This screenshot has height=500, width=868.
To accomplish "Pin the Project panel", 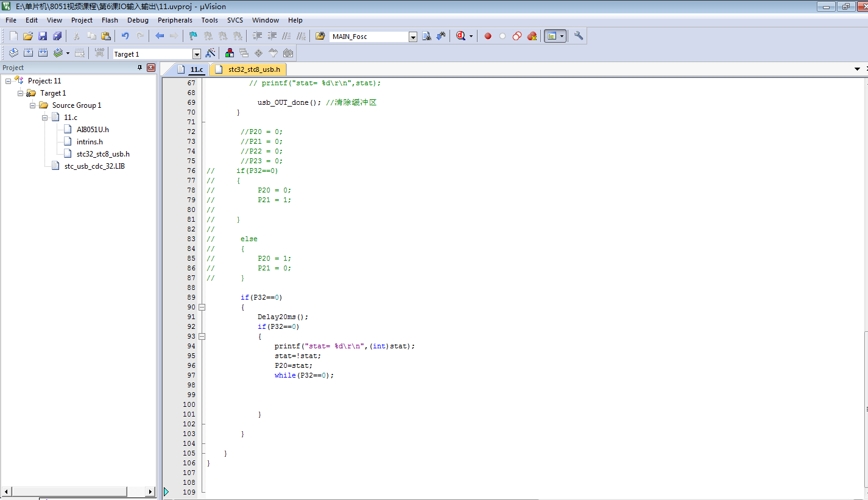I will pyautogui.click(x=139, y=68).
